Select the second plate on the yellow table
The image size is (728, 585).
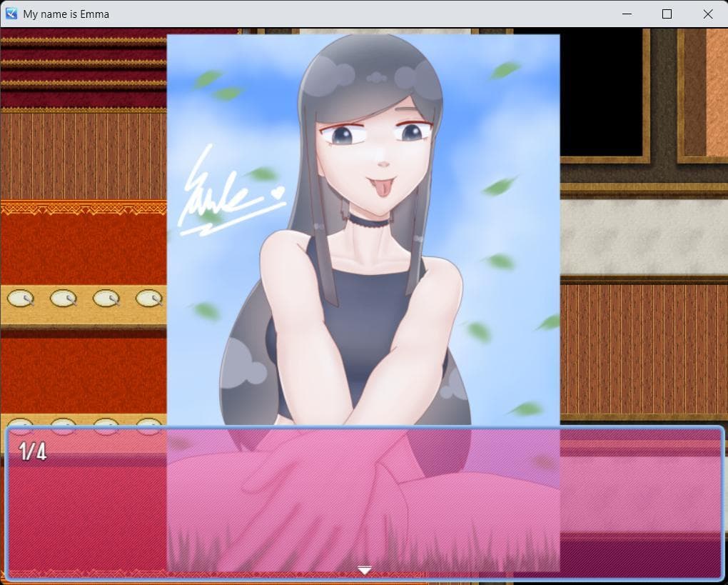(64, 298)
